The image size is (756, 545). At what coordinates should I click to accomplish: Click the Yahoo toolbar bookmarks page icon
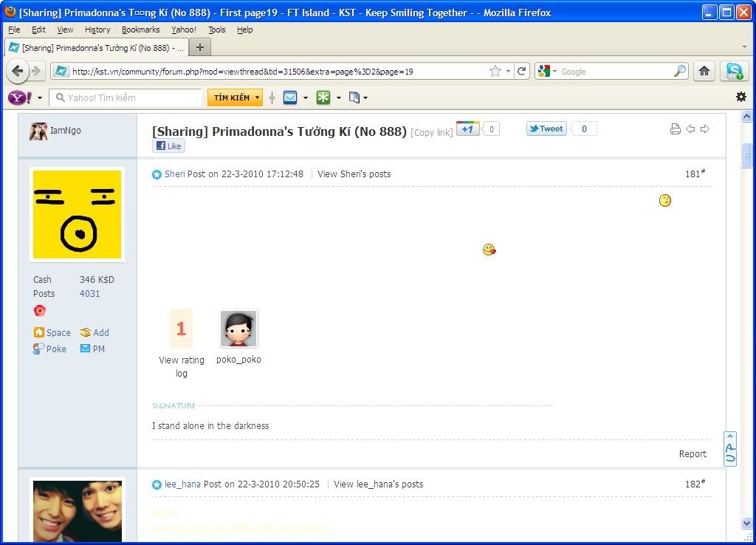354,97
